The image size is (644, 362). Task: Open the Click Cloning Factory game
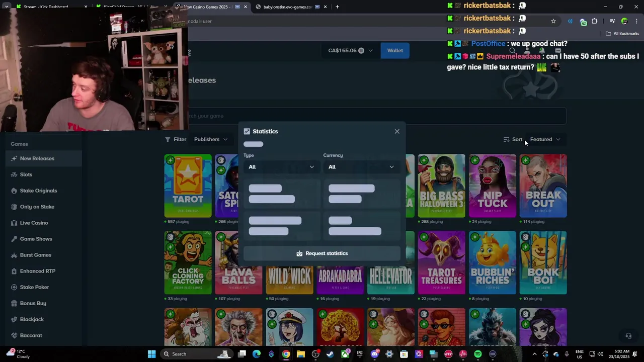coord(188,263)
